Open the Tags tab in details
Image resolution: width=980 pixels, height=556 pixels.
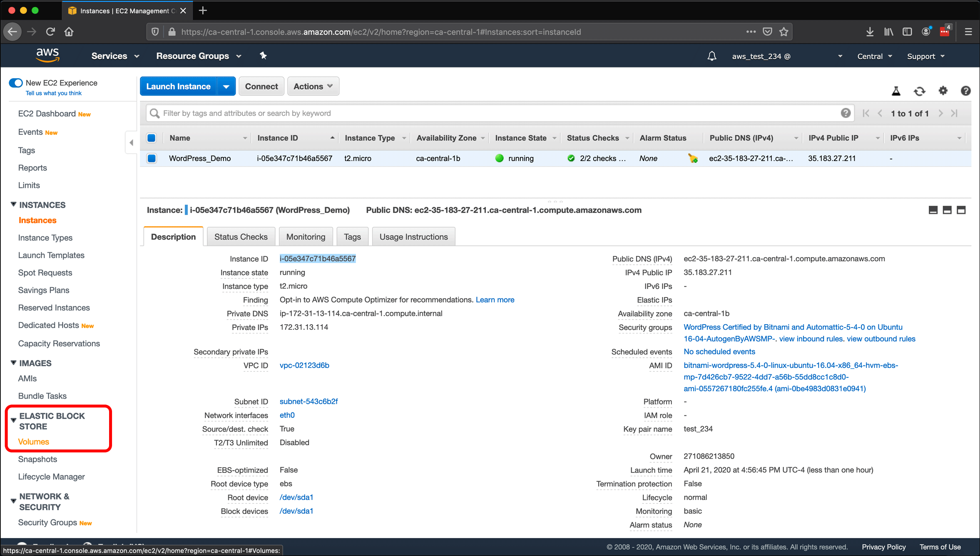[x=352, y=237]
